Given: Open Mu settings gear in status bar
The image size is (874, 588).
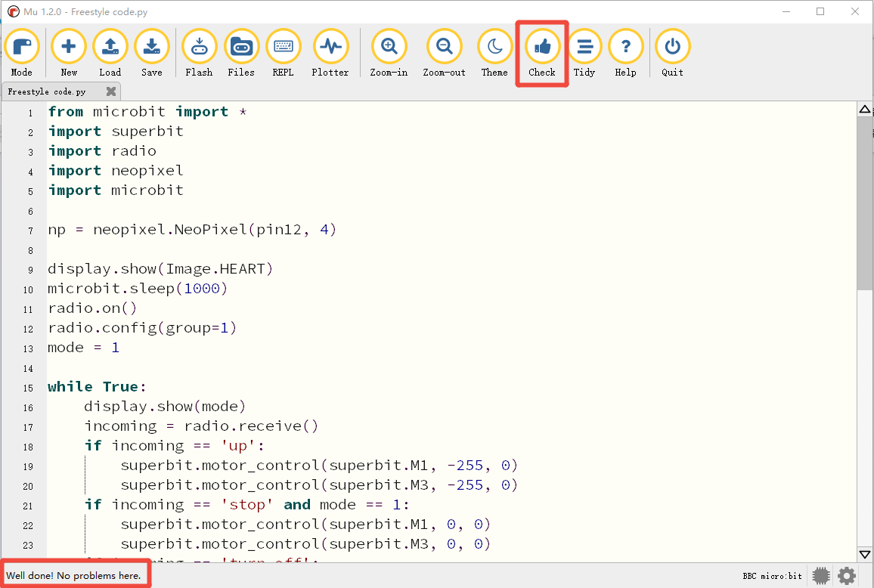Looking at the screenshot, I should (x=847, y=576).
